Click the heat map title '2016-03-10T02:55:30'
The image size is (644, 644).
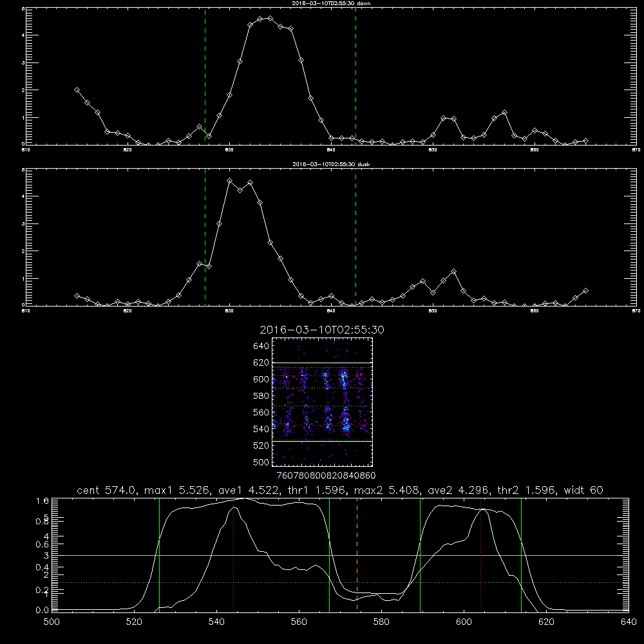[x=322, y=330]
